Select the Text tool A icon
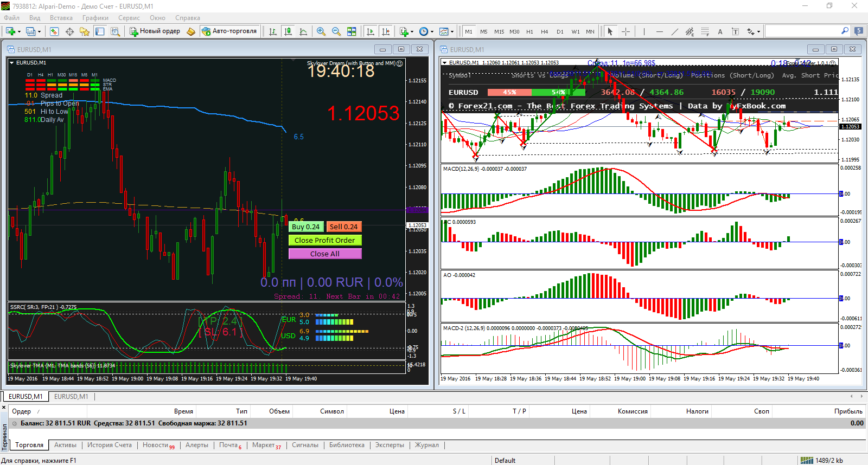This screenshot has width=868, height=465. 720,31
